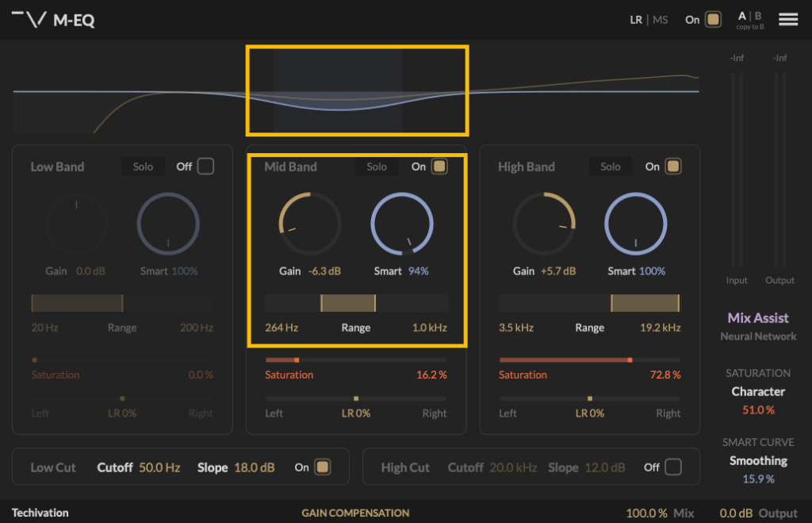Click the High Band Gain knob

[x=544, y=223]
